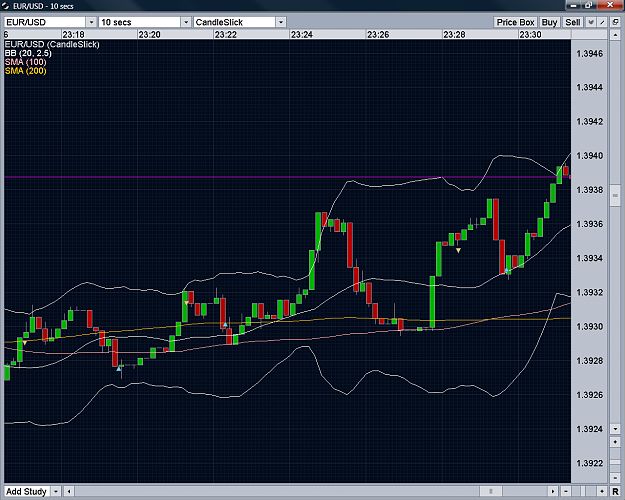Click the 23:18 time axis label

[x=73, y=35]
